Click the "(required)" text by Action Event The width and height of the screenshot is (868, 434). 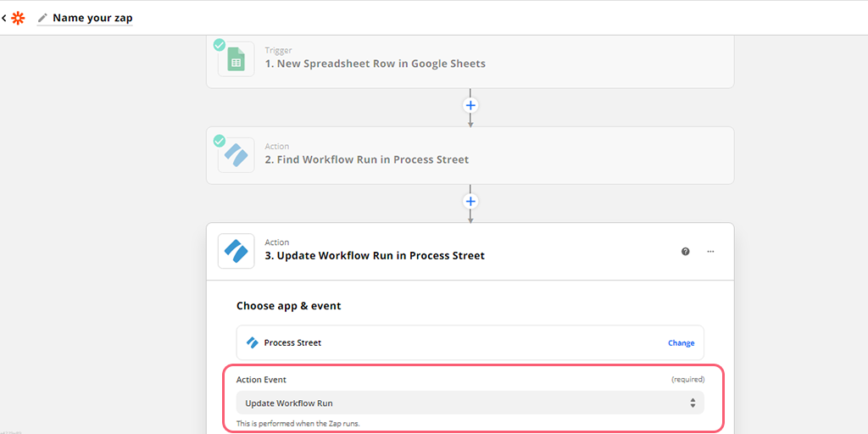(687, 380)
